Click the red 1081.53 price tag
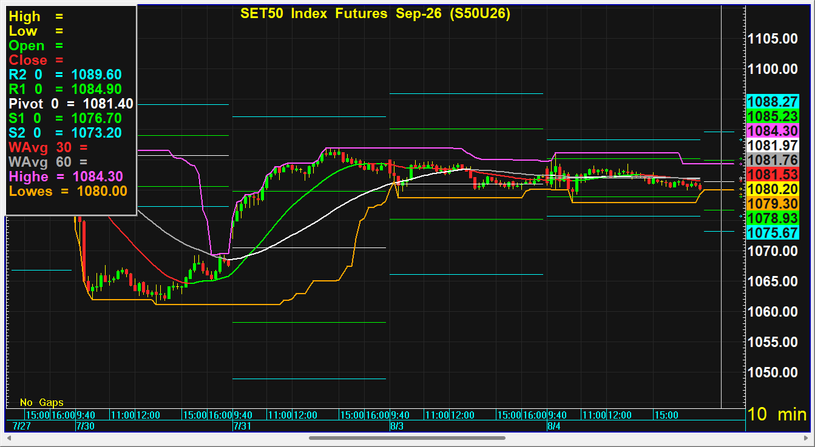Screen dimensions: 815x447 772,175
